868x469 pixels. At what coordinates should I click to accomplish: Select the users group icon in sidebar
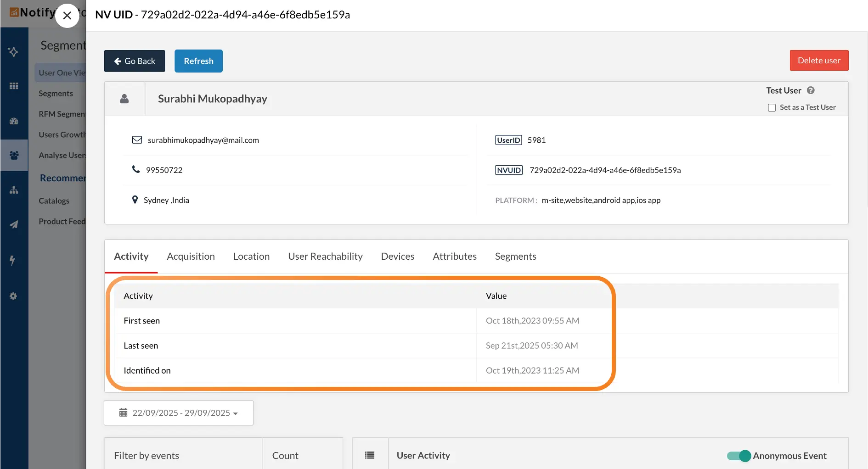tap(14, 156)
